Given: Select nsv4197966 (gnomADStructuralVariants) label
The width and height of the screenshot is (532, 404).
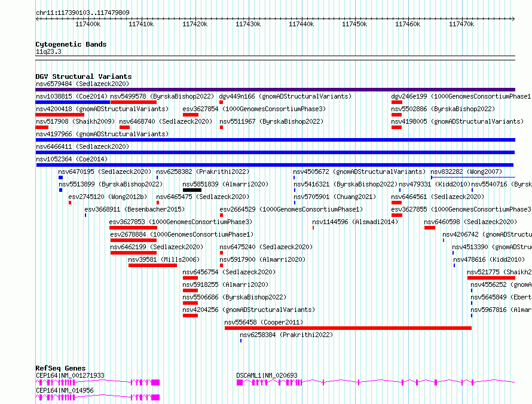Looking at the screenshot, I should pyautogui.click(x=102, y=134).
